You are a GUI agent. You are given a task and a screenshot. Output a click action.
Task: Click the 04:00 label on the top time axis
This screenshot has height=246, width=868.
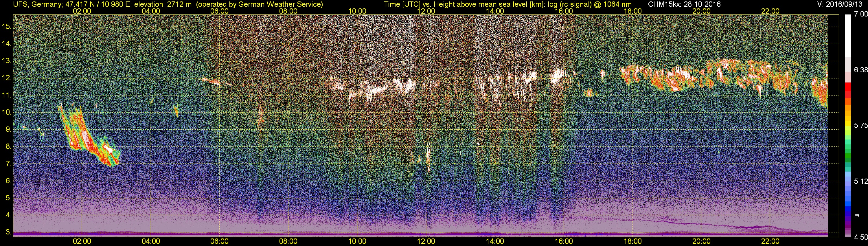pos(151,11)
